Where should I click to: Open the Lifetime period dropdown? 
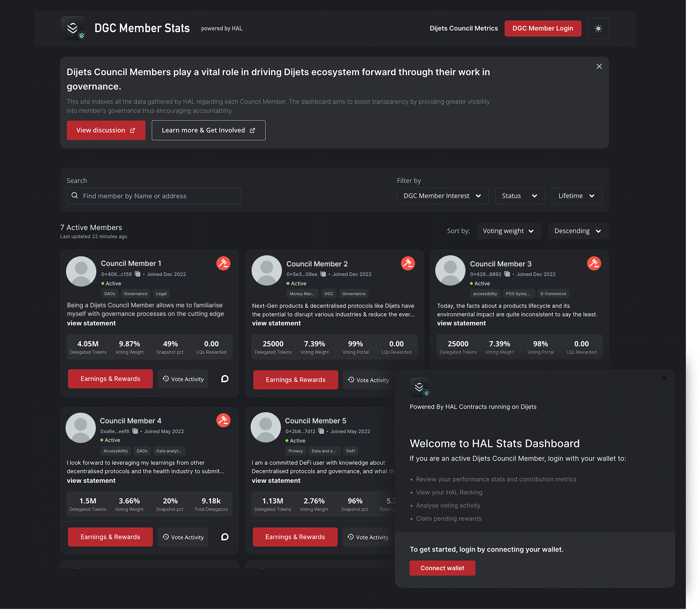(x=576, y=196)
